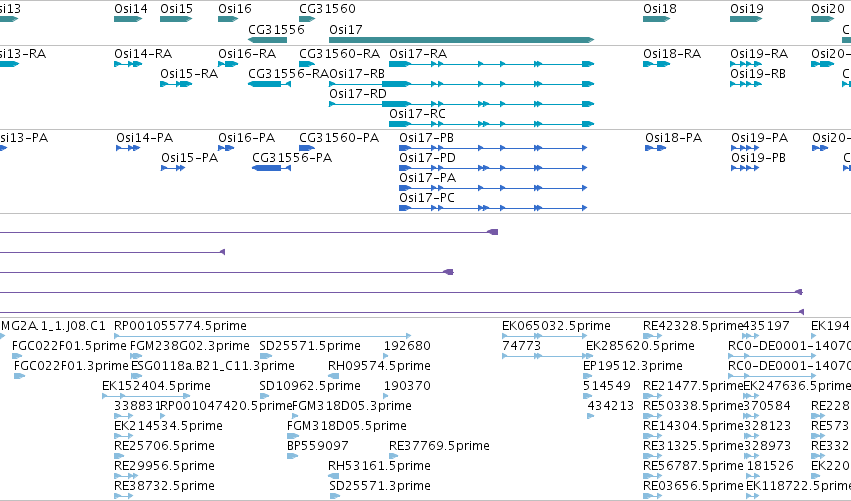Select the Osi15-PA protein label
Image resolution: width=851 pixels, height=501 pixels.
click(189, 158)
